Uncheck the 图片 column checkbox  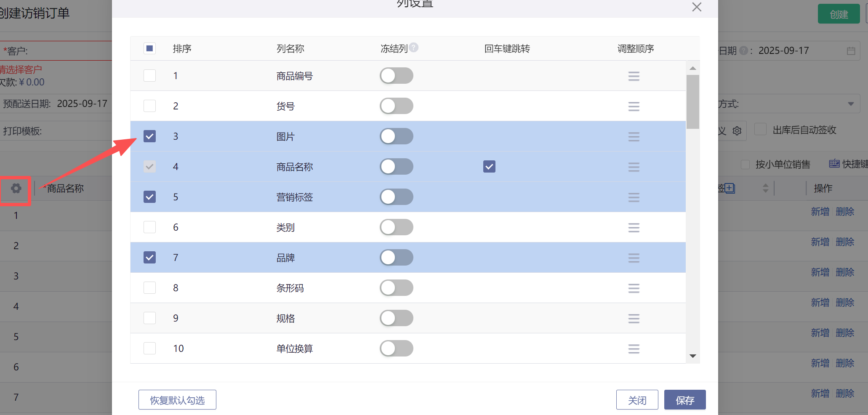(150, 136)
